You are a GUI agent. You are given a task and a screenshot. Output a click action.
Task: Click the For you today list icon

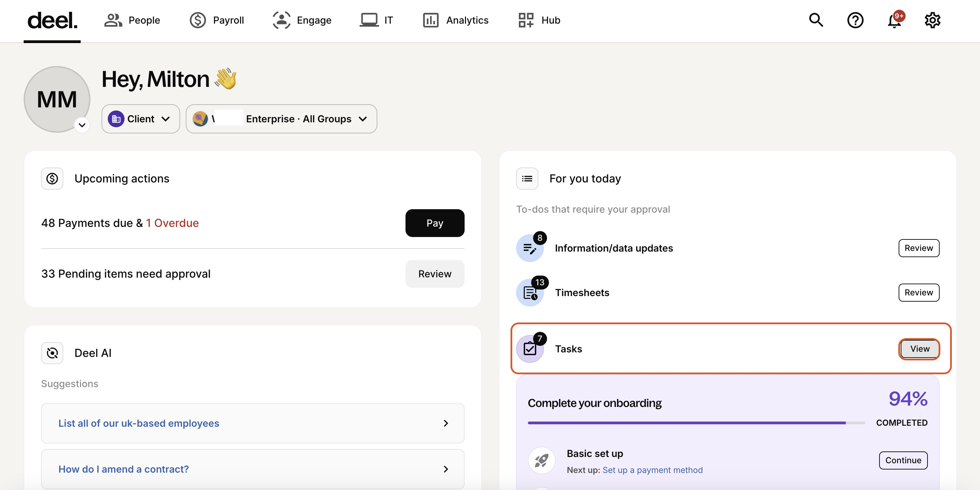pos(527,179)
